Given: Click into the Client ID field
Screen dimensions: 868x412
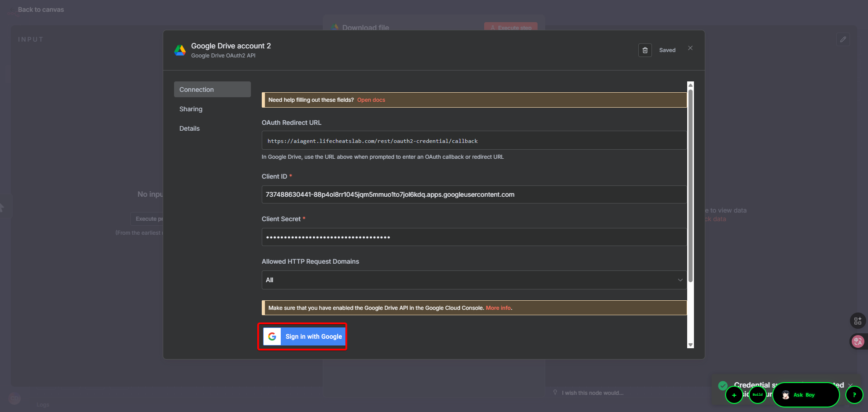Looking at the screenshot, I should tap(474, 194).
